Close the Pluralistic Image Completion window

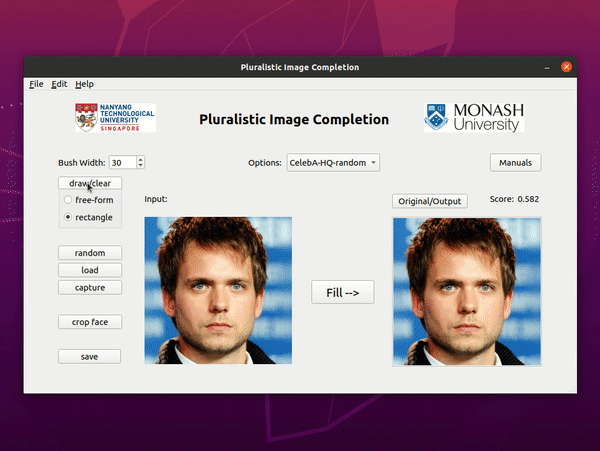click(566, 67)
